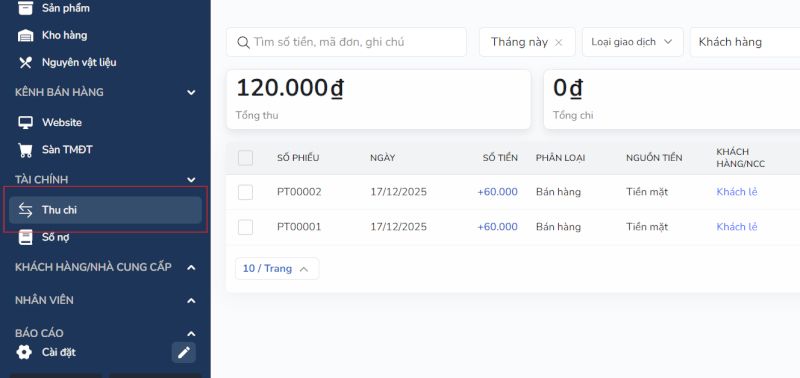Click the Cài đặt gear icon
The height and width of the screenshot is (378, 800).
click(x=24, y=352)
